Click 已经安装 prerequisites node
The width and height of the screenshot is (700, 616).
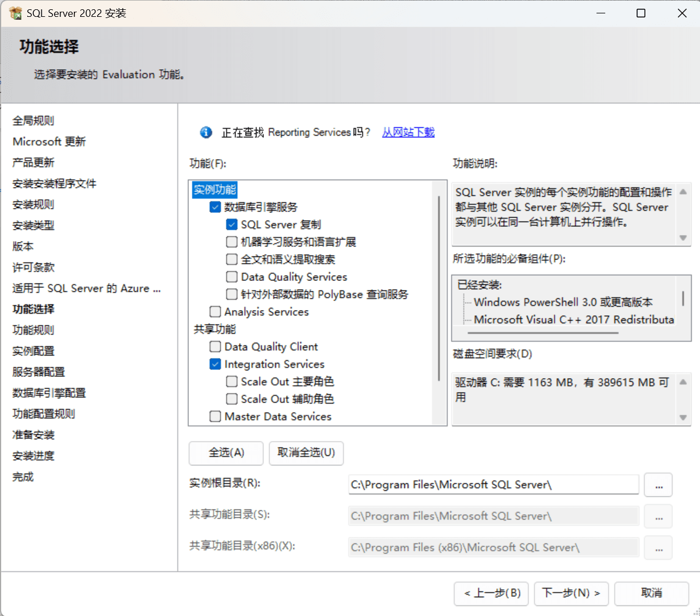pyautogui.click(x=480, y=285)
